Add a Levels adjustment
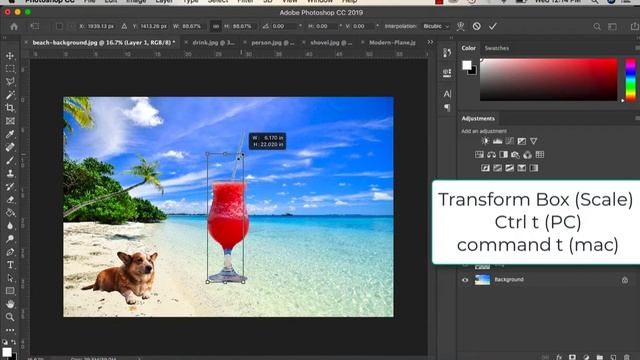The height and width of the screenshot is (360, 640). click(497, 141)
